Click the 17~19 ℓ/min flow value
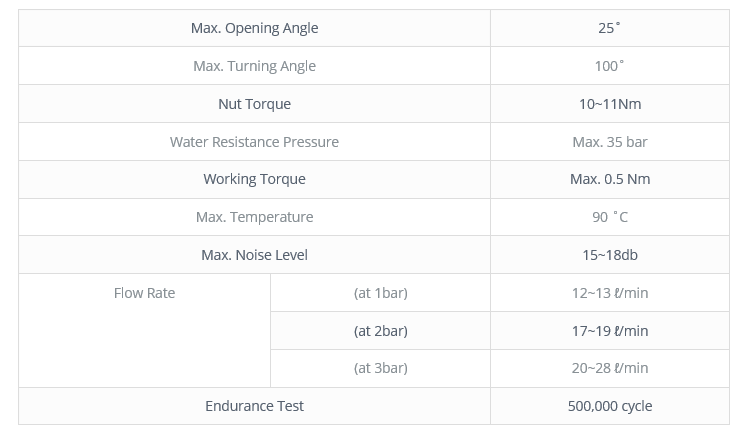Image resolution: width=748 pixels, height=435 pixels. click(610, 331)
